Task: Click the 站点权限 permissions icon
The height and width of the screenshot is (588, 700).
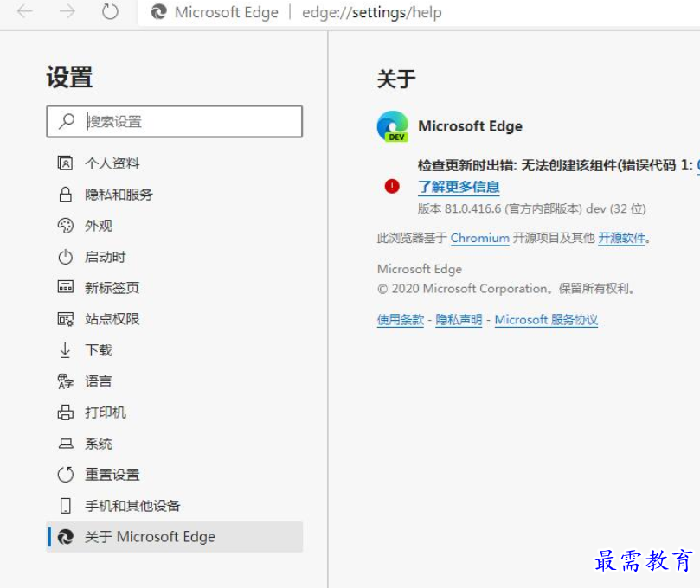Action: pyautogui.click(x=65, y=319)
